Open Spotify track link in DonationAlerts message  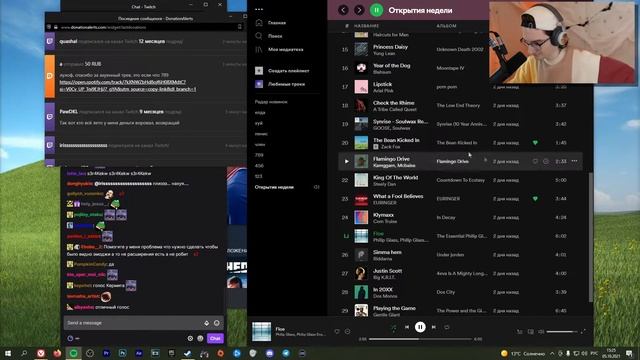(x=128, y=85)
